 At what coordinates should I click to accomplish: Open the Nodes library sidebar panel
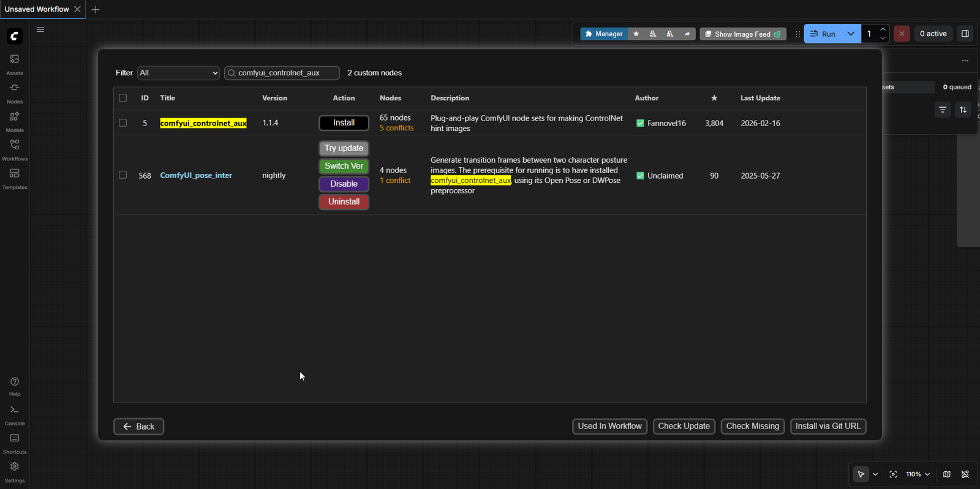coord(15,92)
